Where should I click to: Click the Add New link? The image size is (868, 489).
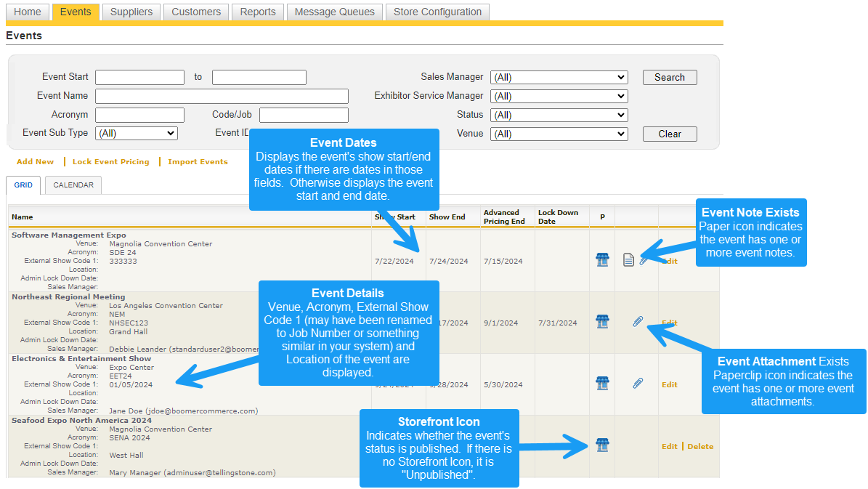click(35, 161)
